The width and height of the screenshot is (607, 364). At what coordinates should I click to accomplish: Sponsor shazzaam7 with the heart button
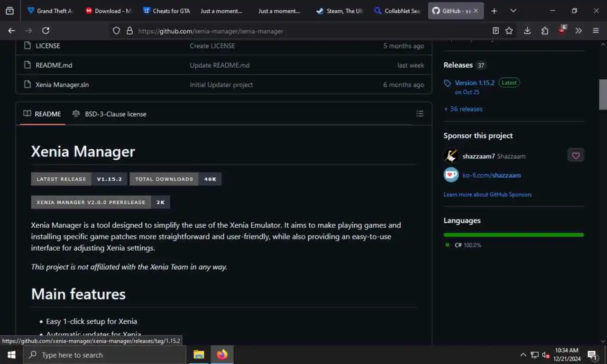(x=576, y=155)
